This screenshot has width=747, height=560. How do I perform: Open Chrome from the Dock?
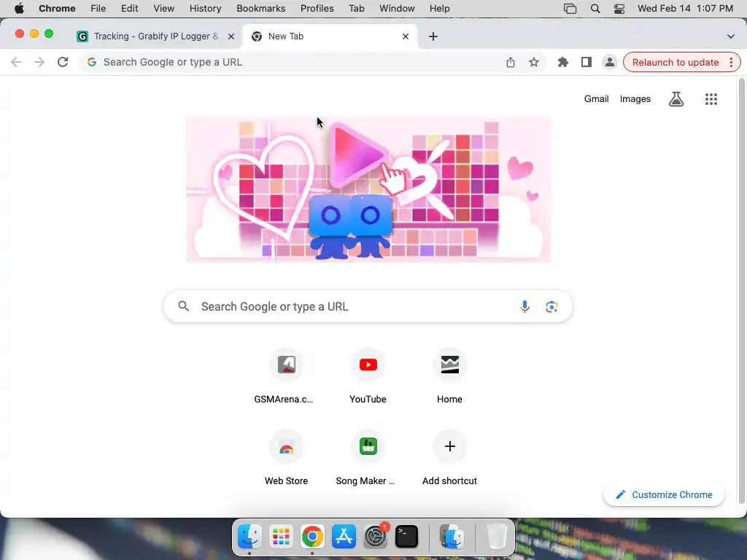pos(312,537)
